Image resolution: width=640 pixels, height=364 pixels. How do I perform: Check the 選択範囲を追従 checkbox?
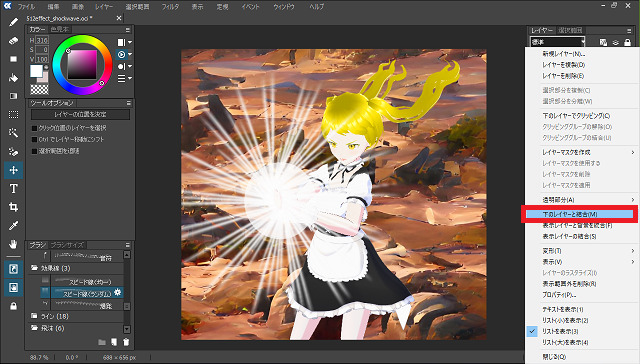35,151
